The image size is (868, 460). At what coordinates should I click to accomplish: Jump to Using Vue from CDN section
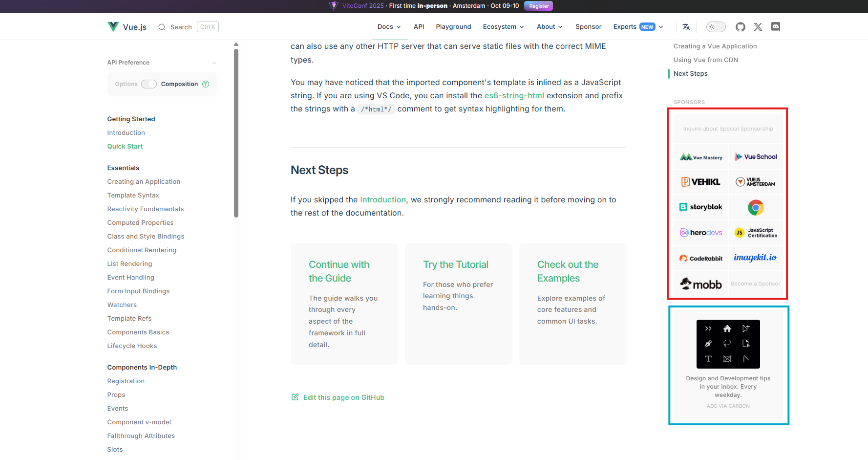pyautogui.click(x=706, y=60)
